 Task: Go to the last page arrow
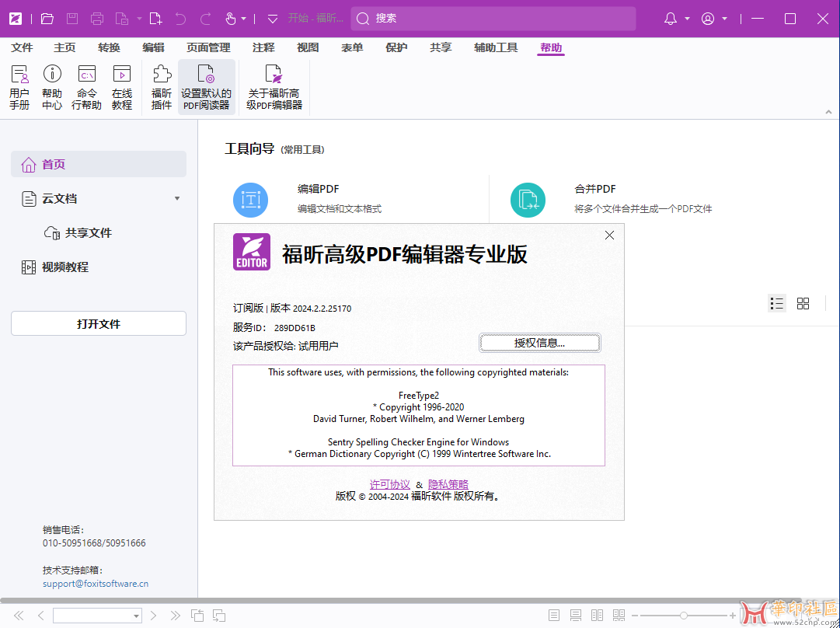click(x=175, y=615)
